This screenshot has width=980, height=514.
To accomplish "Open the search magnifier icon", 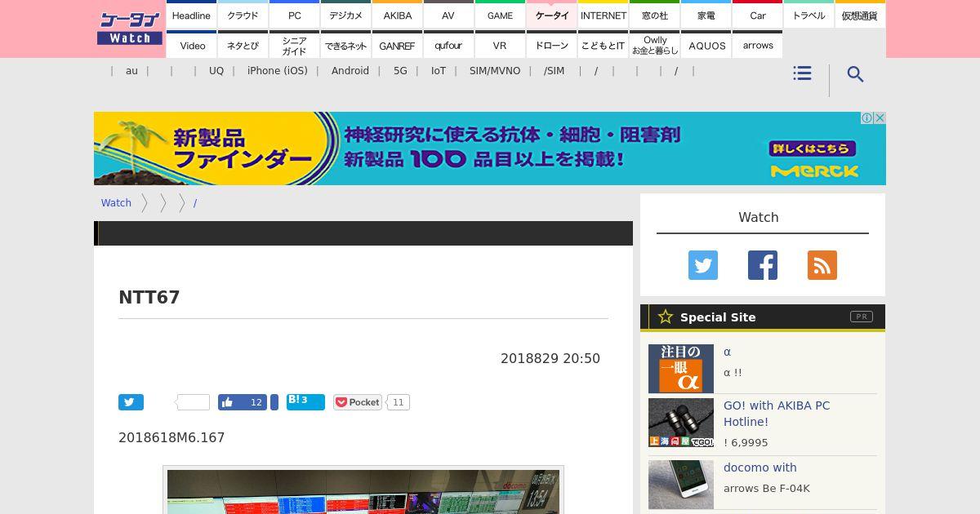I will pos(855,74).
